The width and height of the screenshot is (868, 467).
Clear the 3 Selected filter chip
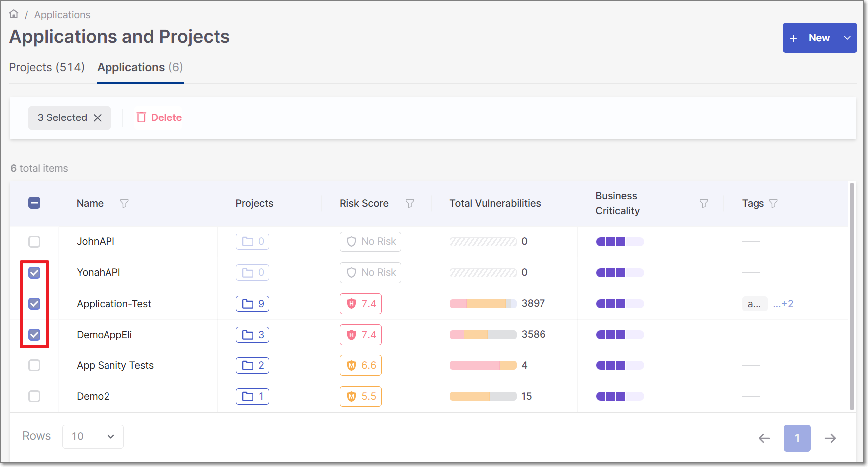coord(98,117)
